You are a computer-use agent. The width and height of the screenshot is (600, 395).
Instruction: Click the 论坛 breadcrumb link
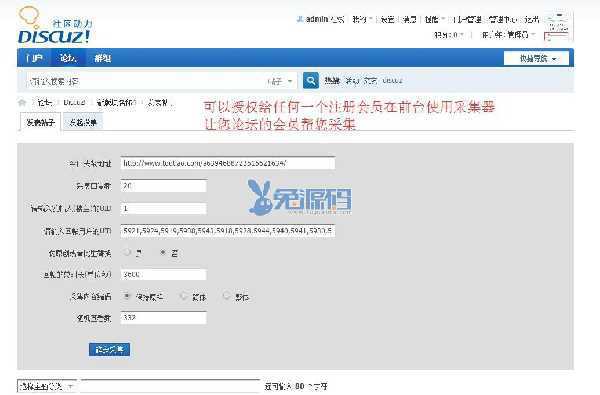(x=45, y=102)
